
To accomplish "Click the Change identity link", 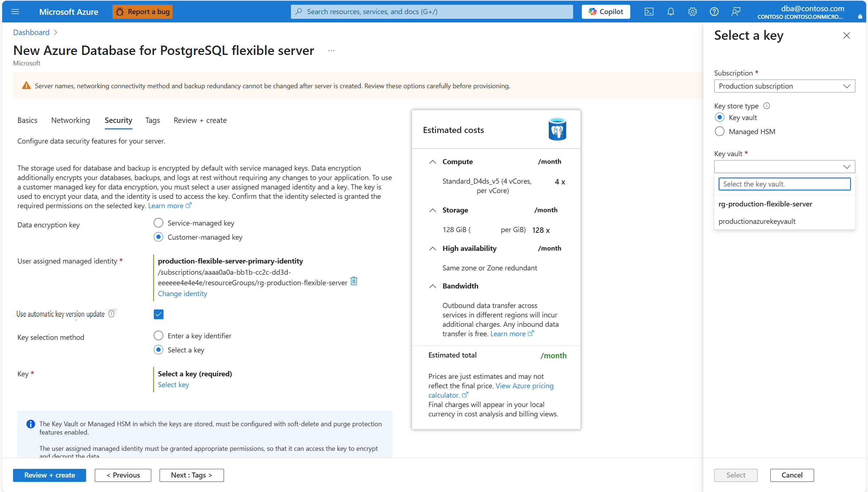I will click(x=182, y=293).
